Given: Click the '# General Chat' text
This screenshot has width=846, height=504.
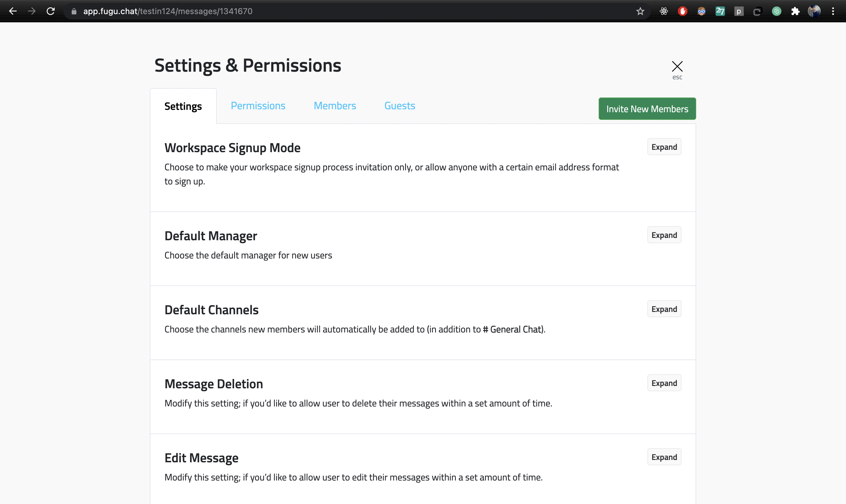Looking at the screenshot, I should coord(513,329).
